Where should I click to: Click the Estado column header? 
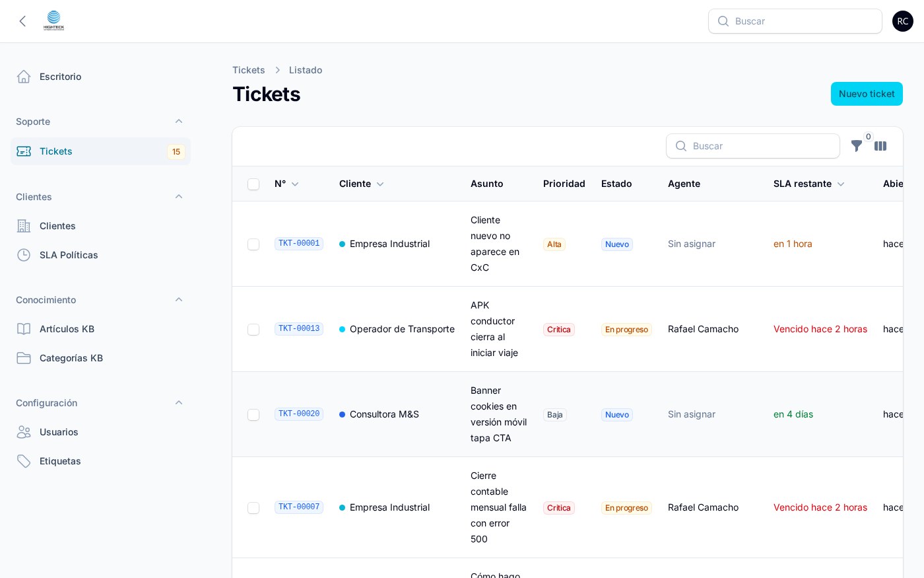[616, 184]
